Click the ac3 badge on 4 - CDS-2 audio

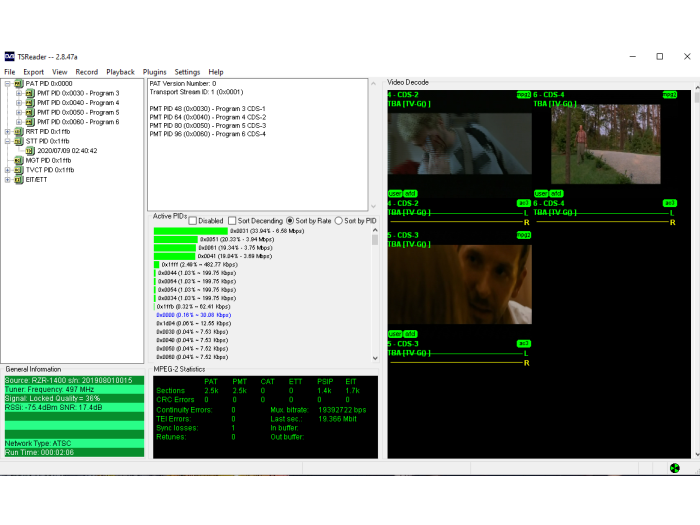click(x=524, y=203)
